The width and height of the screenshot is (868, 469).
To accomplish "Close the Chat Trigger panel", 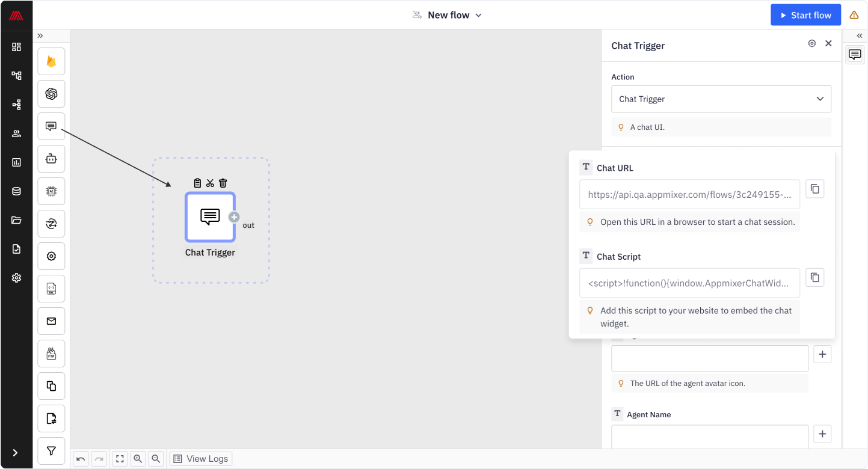I will pyautogui.click(x=828, y=43).
